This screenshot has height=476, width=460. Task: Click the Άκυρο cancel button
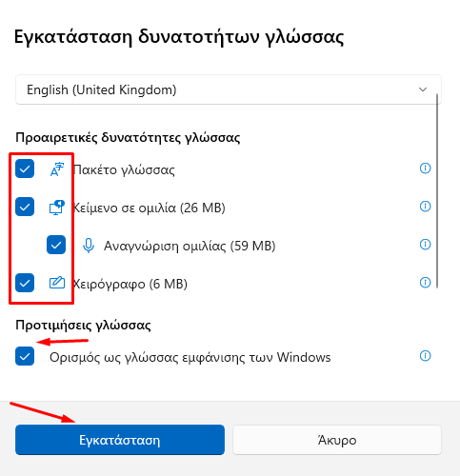click(337, 440)
